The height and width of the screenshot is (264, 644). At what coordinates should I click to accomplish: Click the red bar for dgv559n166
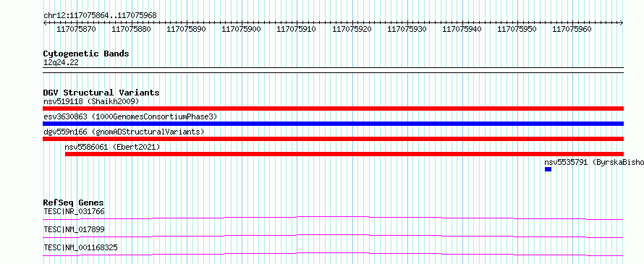[x=333, y=139]
